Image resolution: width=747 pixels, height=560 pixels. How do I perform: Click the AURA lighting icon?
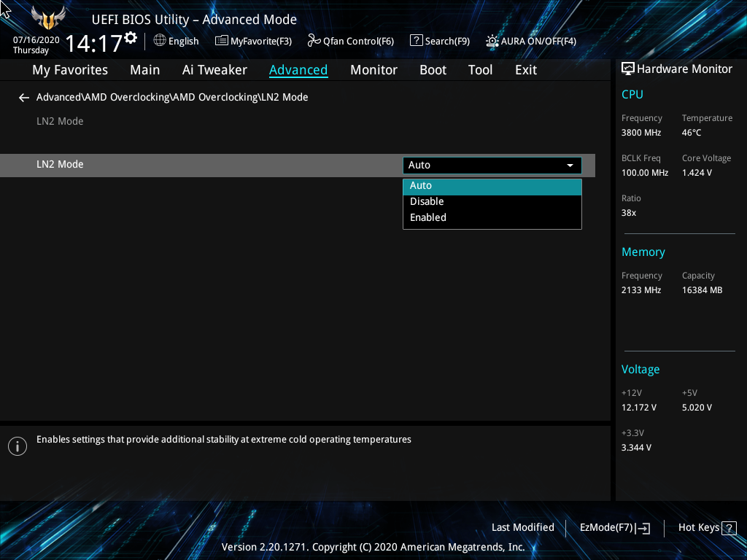pos(492,41)
